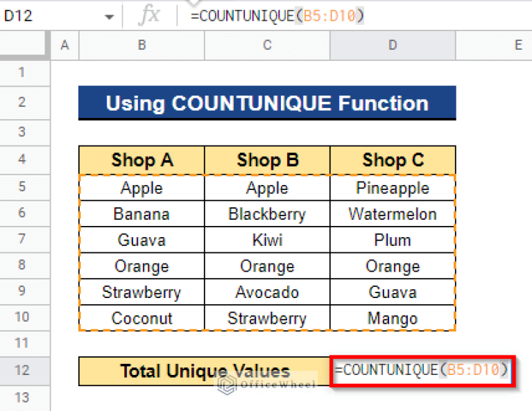Select the Blackberry cell
Image resolution: width=532 pixels, height=411 pixels.
click(267, 214)
